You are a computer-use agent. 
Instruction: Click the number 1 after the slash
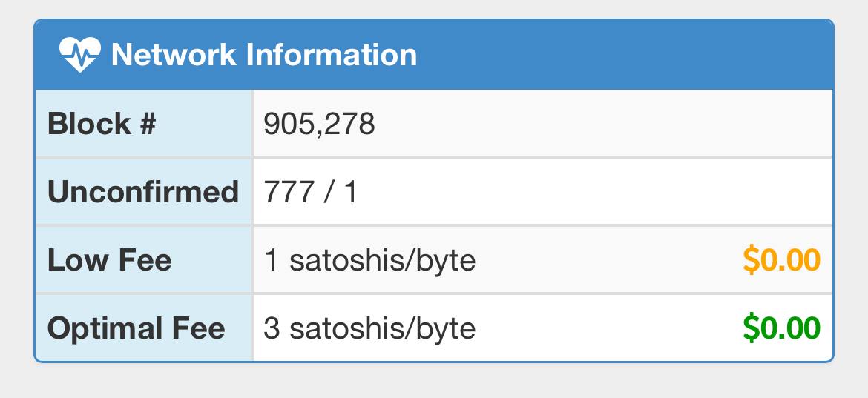(x=350, y=192)
